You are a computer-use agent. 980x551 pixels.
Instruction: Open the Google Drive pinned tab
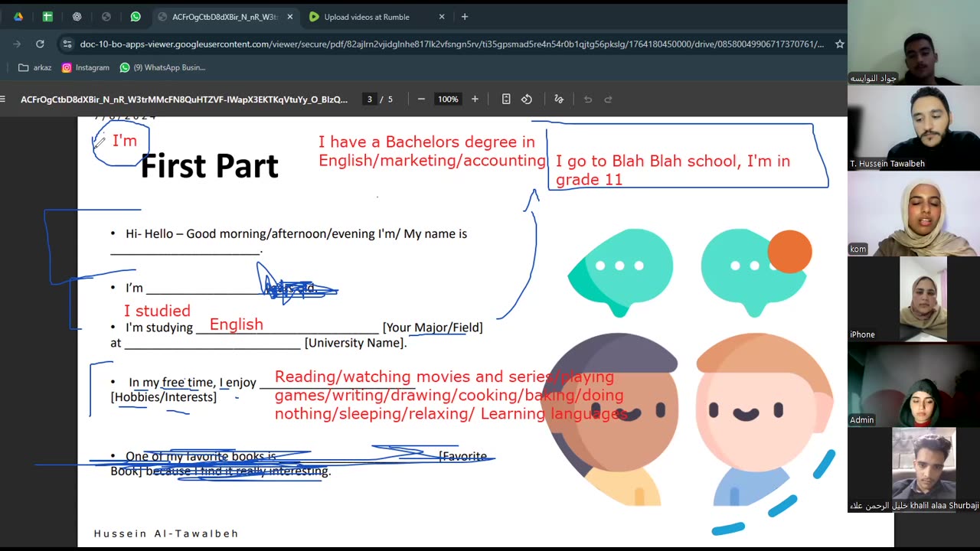tap(18, 17)
